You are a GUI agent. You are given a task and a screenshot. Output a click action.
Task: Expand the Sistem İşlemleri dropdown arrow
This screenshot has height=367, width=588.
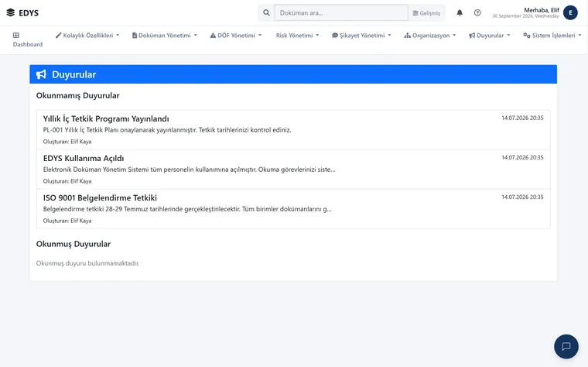pos(579,36)
